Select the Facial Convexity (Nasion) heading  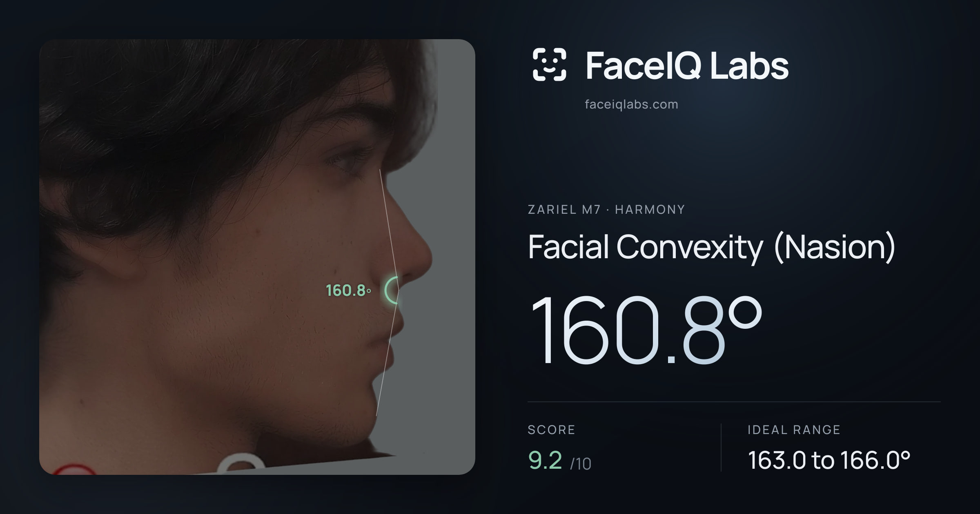(711, 247)
